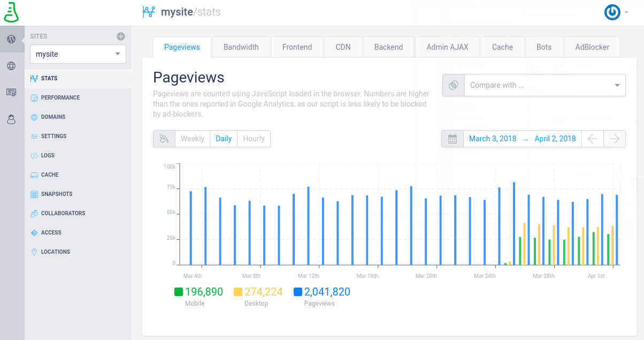
Task: Open the SSL certificate icon in the left rail
Action: [x=11, y=92]
